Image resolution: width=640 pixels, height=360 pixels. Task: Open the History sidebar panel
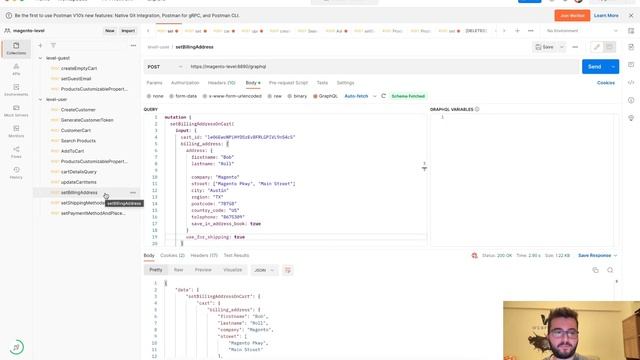(x=16, y=173)
